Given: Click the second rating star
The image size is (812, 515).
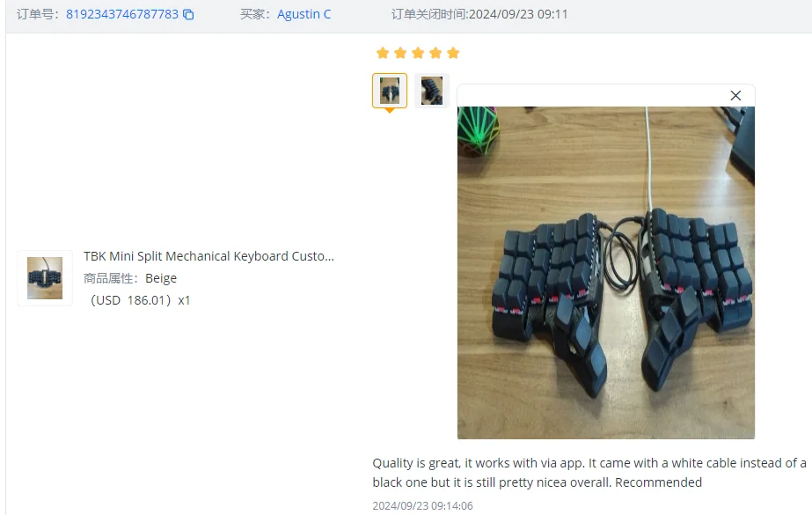Looking at the screenshot, I should [x=400, y=53].
